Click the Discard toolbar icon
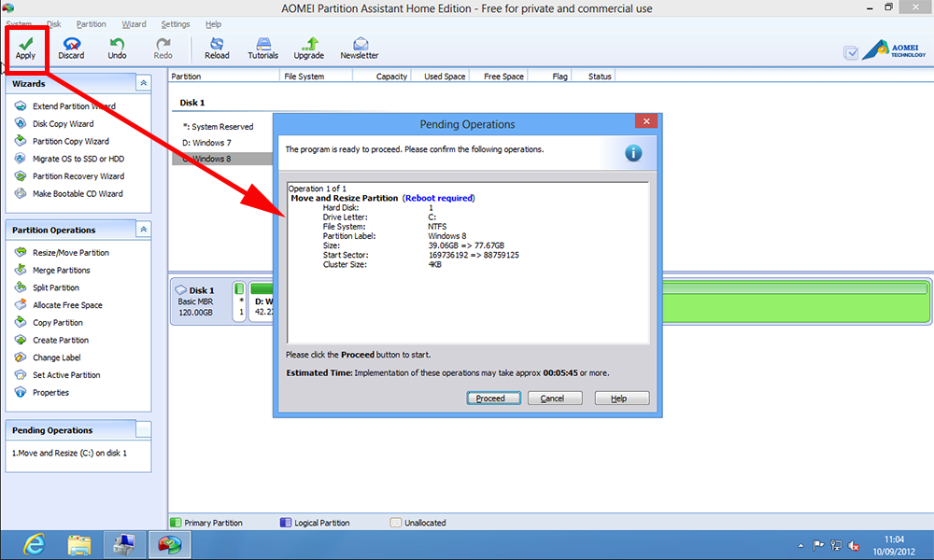This screenshot has width=934, height=560. click(x=71, y=48)
